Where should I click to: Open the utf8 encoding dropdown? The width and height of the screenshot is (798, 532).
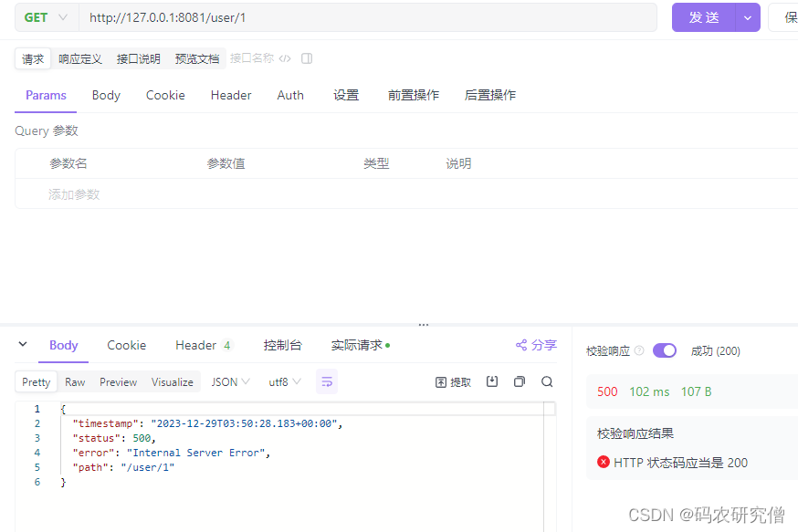click(x=283, y=382)
